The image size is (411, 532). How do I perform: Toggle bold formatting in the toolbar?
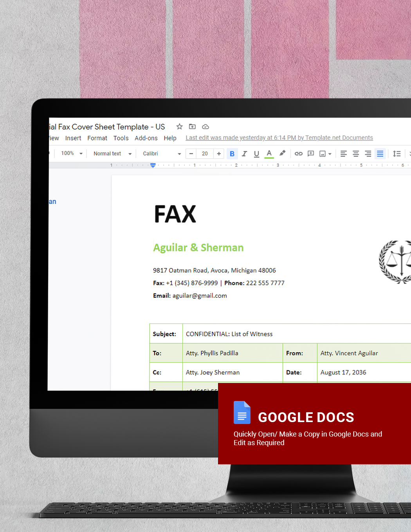[232, 153]
